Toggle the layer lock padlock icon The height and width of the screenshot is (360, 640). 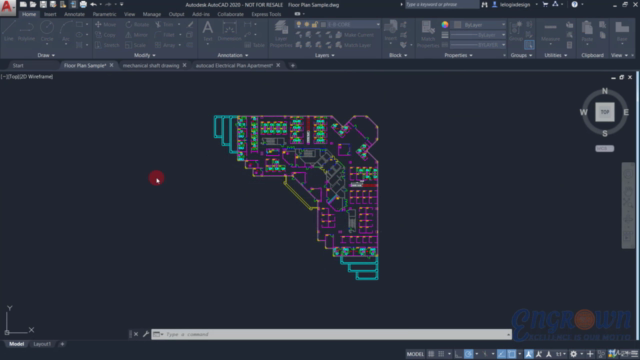[315, 24]
